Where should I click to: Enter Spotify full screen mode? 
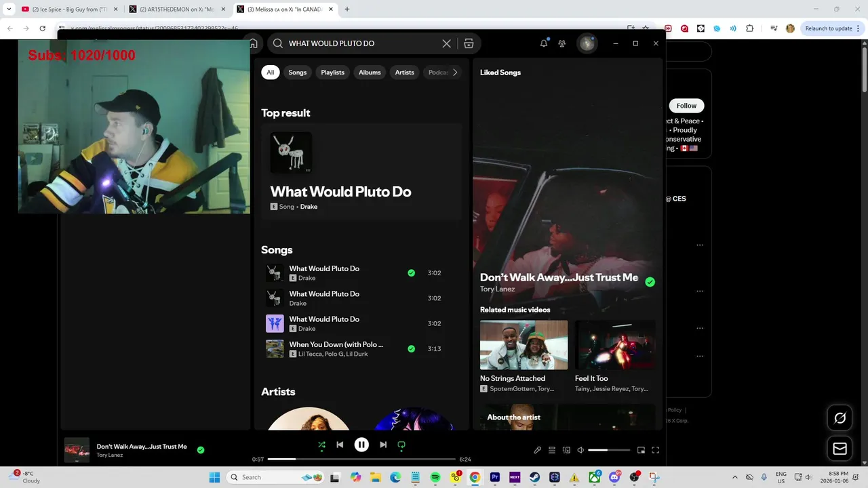[x=656, y=450]
